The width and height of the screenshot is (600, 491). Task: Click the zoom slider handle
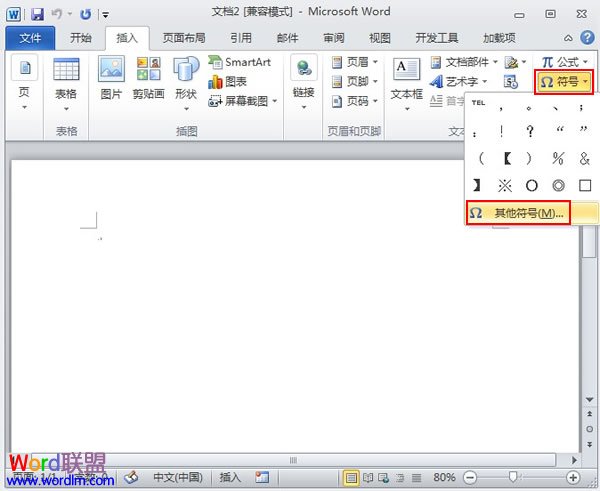coord(513,477)
